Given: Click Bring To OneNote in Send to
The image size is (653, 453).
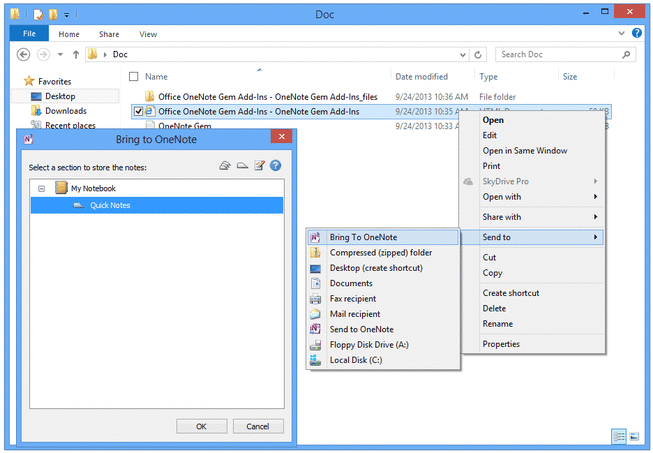Looking at the screenshot, I should click(383, 237).
